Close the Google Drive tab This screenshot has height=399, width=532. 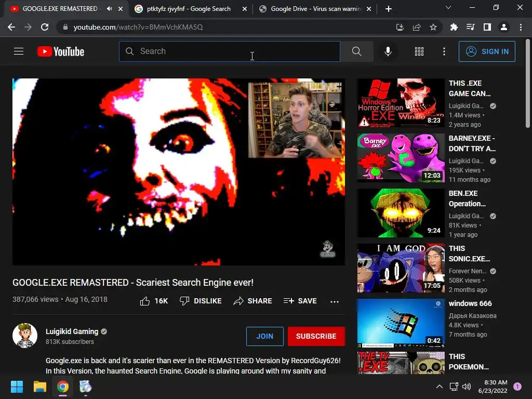coord(369,9)
